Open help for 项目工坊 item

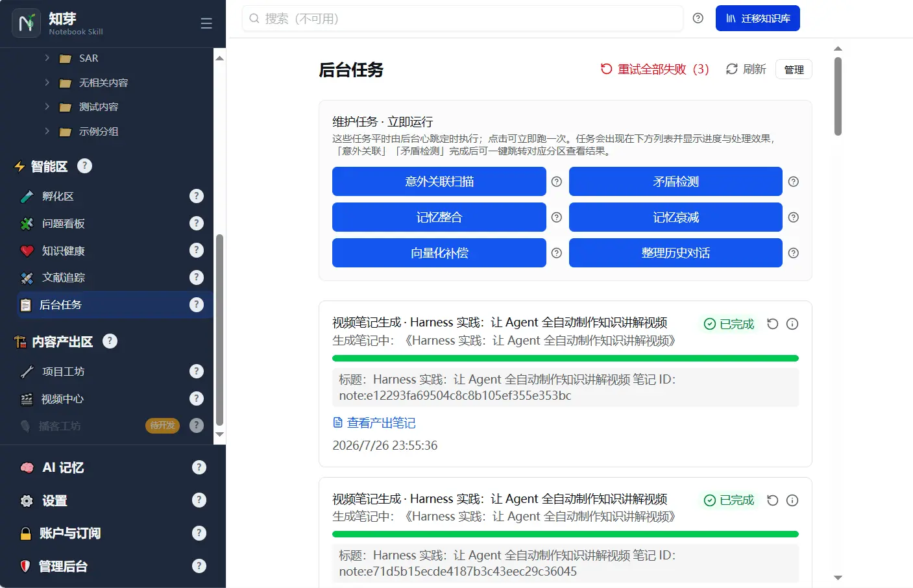[x=197, y=371]
